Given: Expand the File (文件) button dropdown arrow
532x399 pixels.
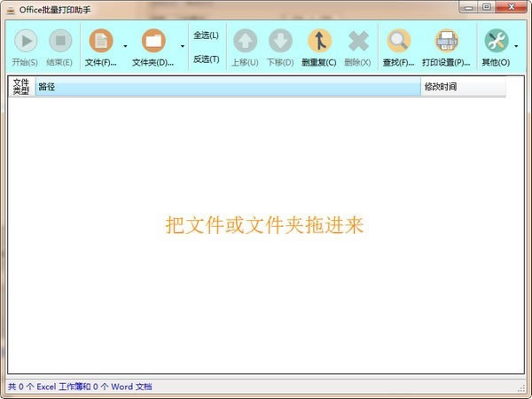Looking at the screenshot, I should [x=125, y=47].
